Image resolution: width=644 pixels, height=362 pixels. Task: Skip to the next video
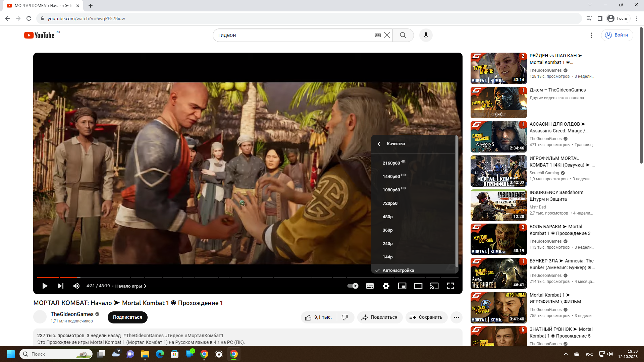point(61,286)
